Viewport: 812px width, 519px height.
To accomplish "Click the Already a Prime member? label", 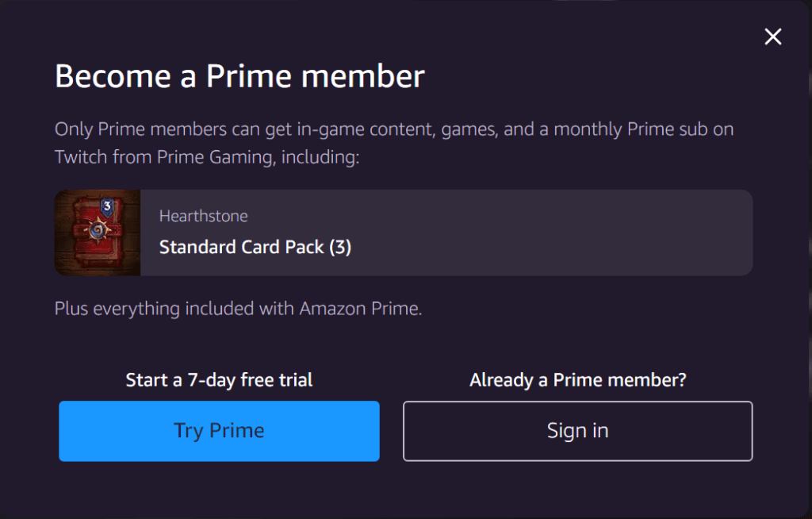I will pyautogui.click(x=577, y=379).
